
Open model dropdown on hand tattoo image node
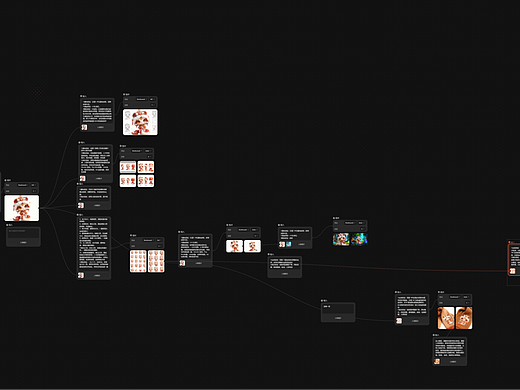pyautogui.click(x=455, y=297)
